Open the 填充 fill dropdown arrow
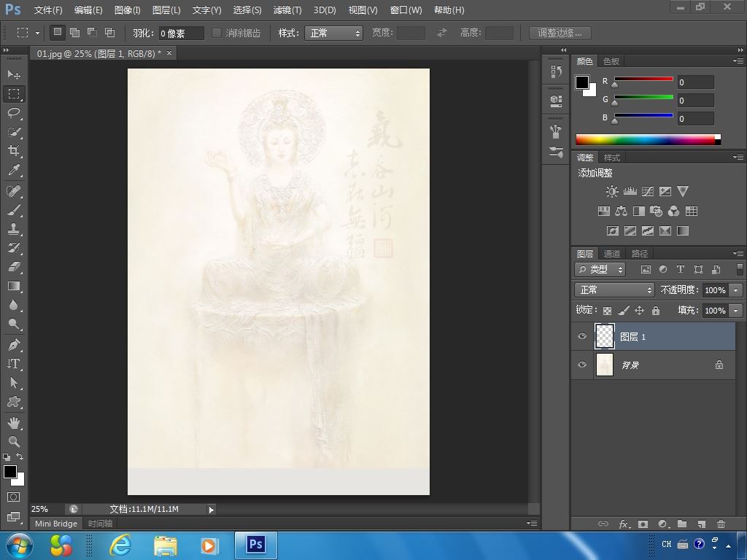 (x=736, y=311)
